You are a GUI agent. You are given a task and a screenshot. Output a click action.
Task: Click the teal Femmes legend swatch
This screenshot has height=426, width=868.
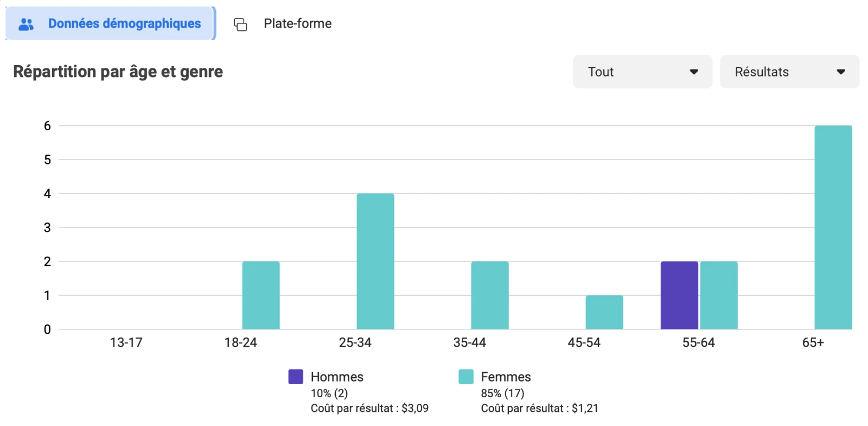point(465,377)
